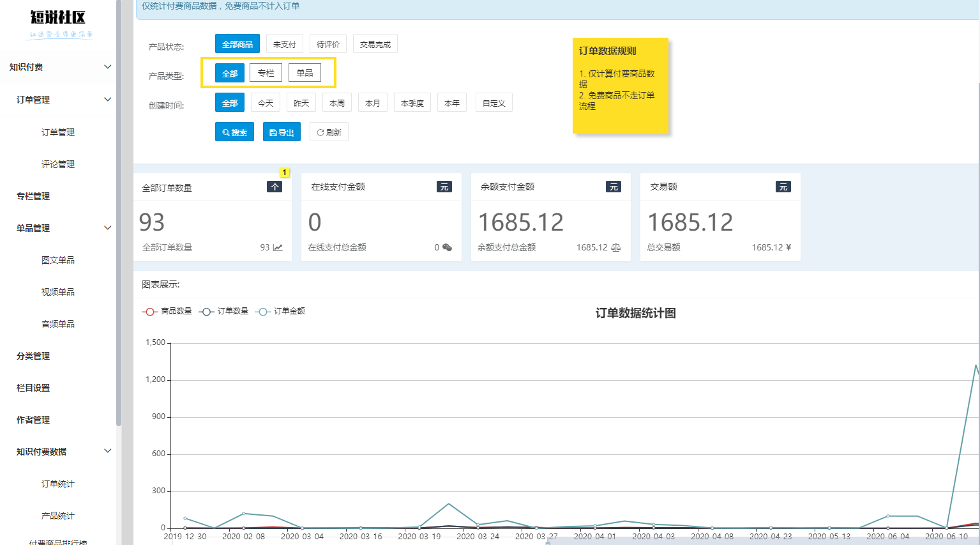Click the blue 搜索 search button
Image resolution: width=980 pixels, height=545 pixels.
coord(234,132)
